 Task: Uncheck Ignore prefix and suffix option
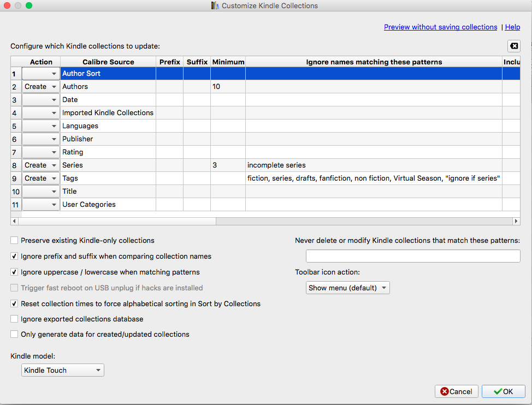click(x=14, y=256)
